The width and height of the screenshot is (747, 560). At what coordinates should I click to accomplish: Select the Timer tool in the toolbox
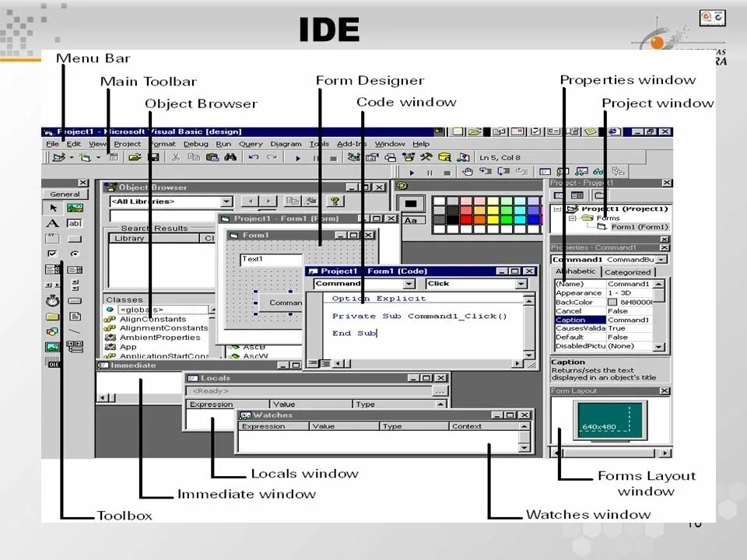[52, 300]
